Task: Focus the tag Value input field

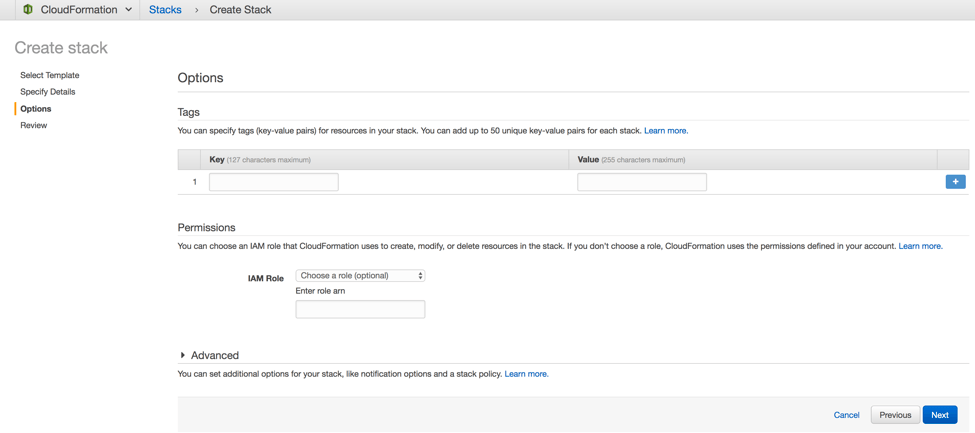Action: pyautogui.click(x=641, y=182)
